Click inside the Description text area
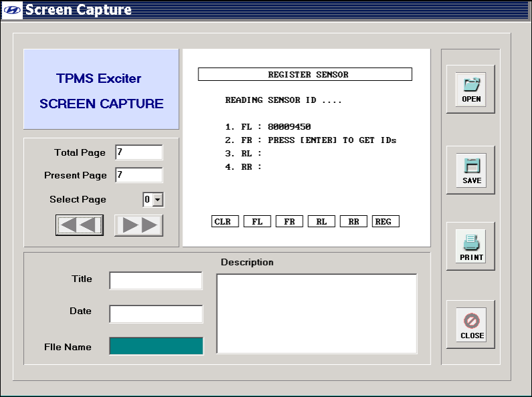Viewport: 532px width, 397px height. (x=317, y=314)
